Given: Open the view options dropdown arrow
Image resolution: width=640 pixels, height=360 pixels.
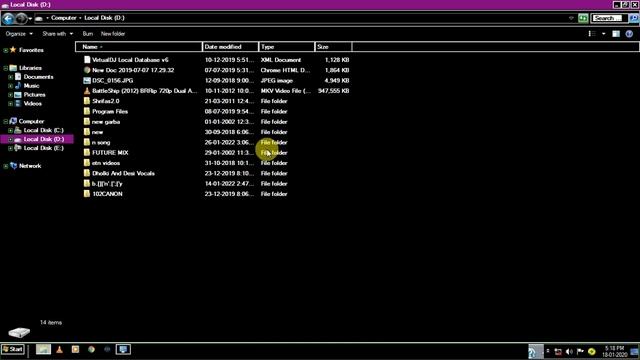Looking at the screenshot, I should (x=604, y=34).
